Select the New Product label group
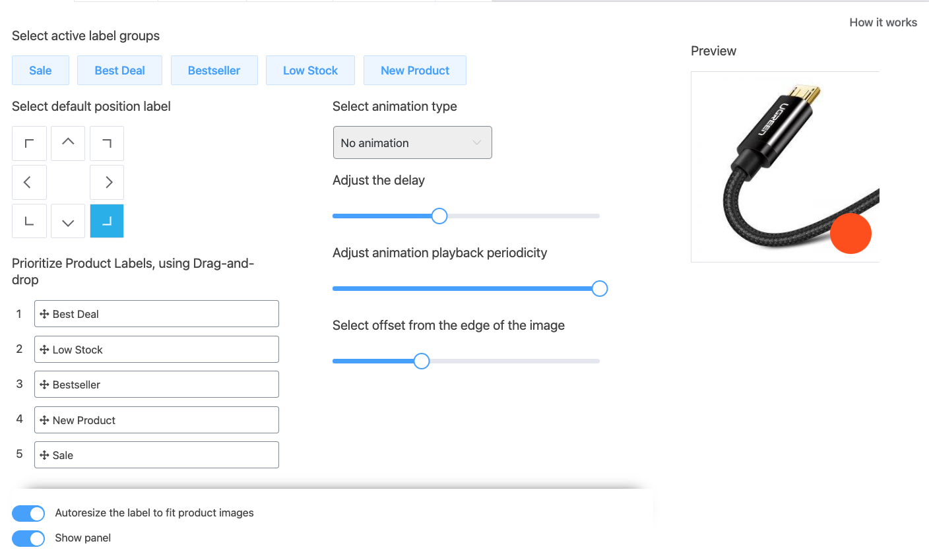The height and width of the screenshot is (560, 929). (x=414, y=70)
